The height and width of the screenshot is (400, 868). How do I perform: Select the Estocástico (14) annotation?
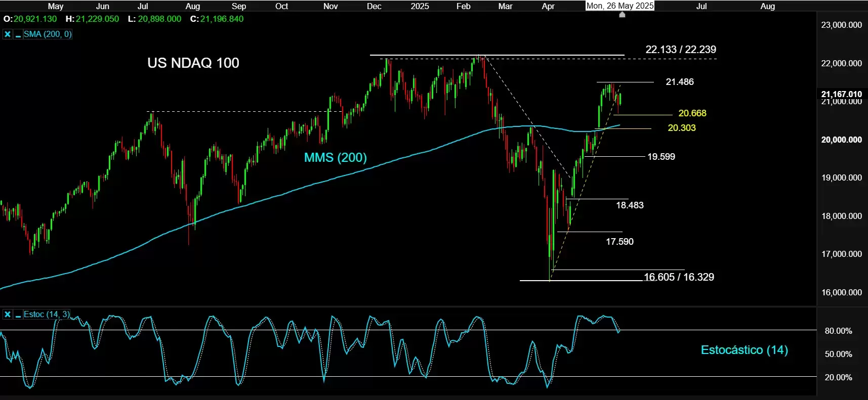click(744, 350)
